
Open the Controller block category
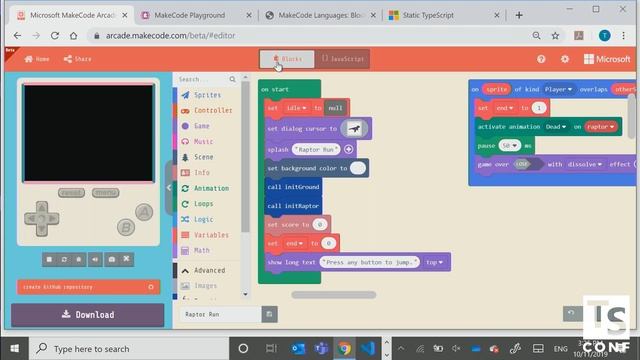click(212, 111)
